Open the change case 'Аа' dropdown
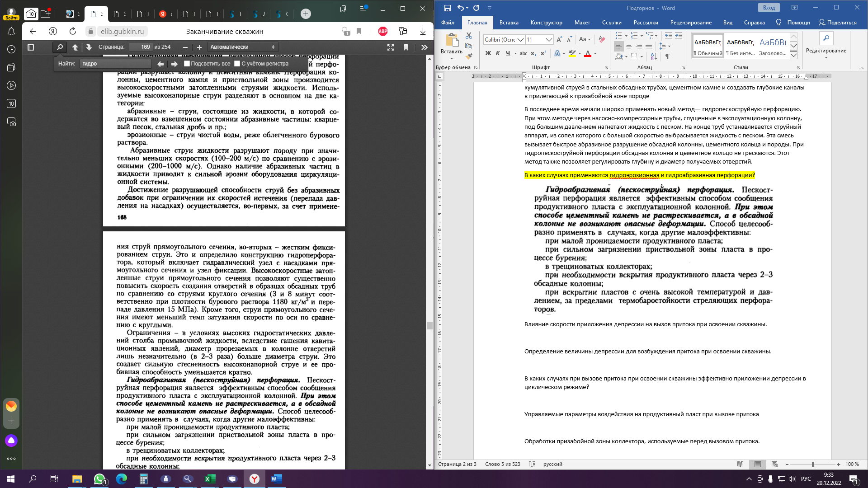The image size is (868, 488). (585, 40)
